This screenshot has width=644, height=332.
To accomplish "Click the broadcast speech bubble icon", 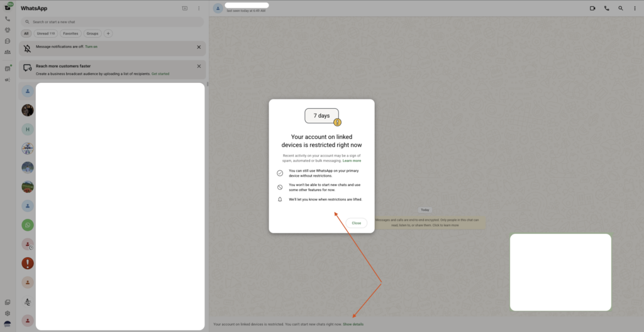I will pyautogui.click(x=27, y=68).
